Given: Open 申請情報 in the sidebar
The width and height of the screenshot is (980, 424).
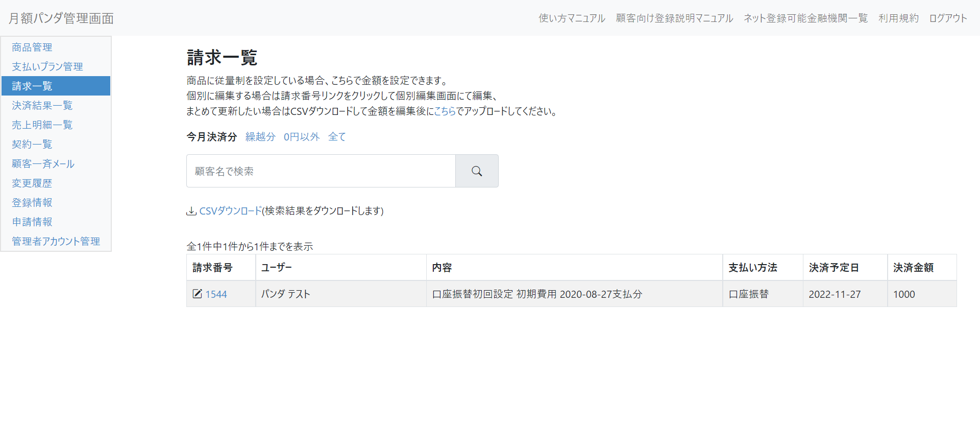Looking at the screenshot, I should pyautogui.click(x=56, y=222).
